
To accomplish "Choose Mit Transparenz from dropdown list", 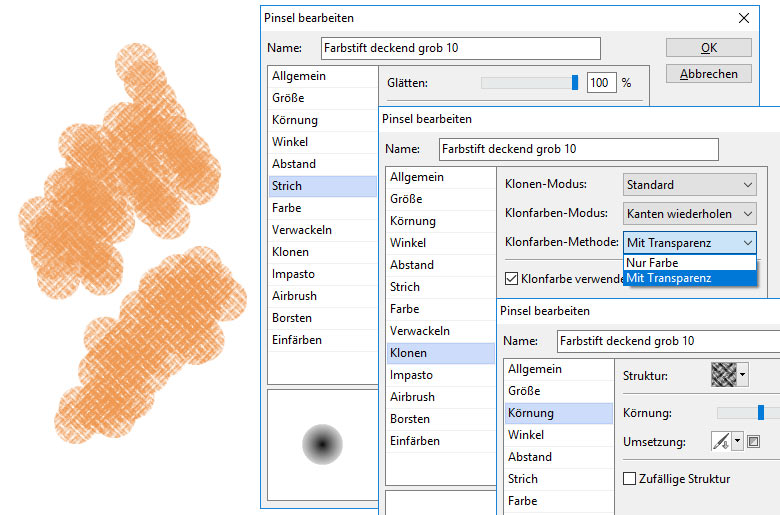I will tap(689, 278).
